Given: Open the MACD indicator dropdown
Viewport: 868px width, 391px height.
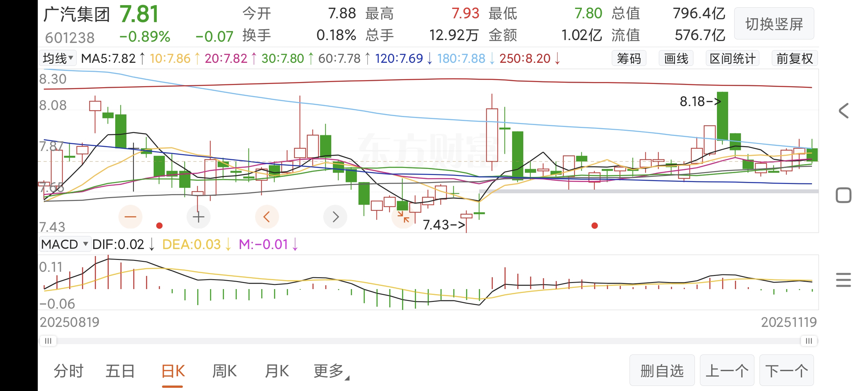Looking at the screenshot, I should pyautogui.click(x=65, y=244).
